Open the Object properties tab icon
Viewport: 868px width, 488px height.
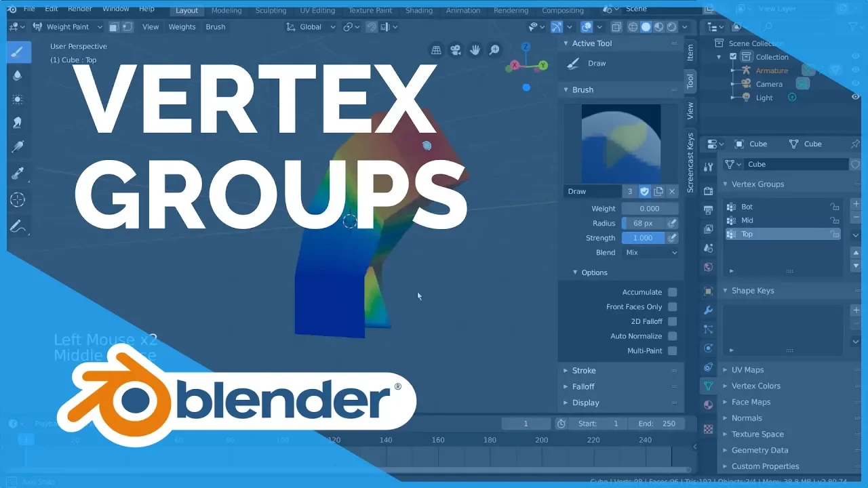tap(708, 291)
